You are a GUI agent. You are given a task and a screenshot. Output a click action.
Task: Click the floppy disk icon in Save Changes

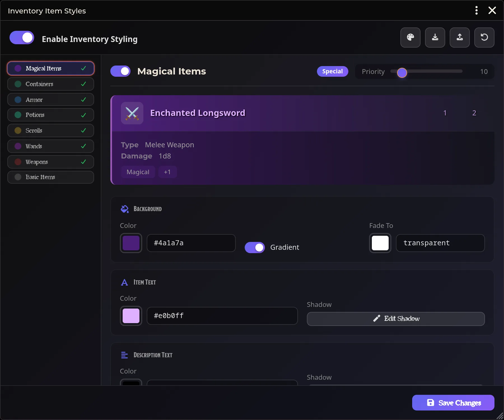click(430, 403)
